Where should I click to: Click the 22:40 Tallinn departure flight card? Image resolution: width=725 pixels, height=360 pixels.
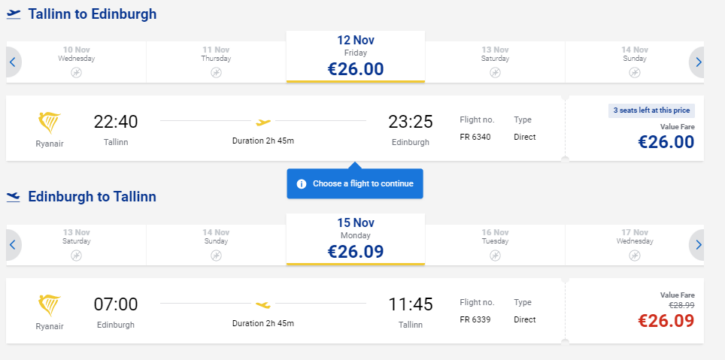tap(285, 128)
